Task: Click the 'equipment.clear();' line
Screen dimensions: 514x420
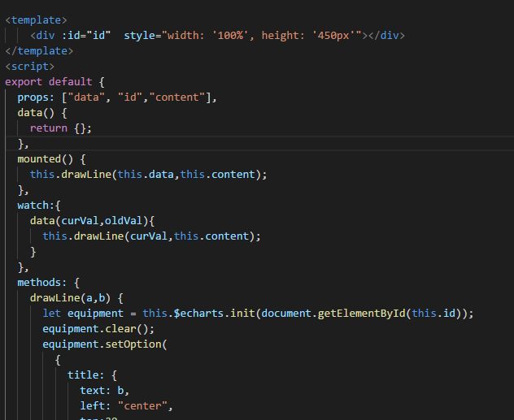Action: pyautogui.click(x=98, y=329)
